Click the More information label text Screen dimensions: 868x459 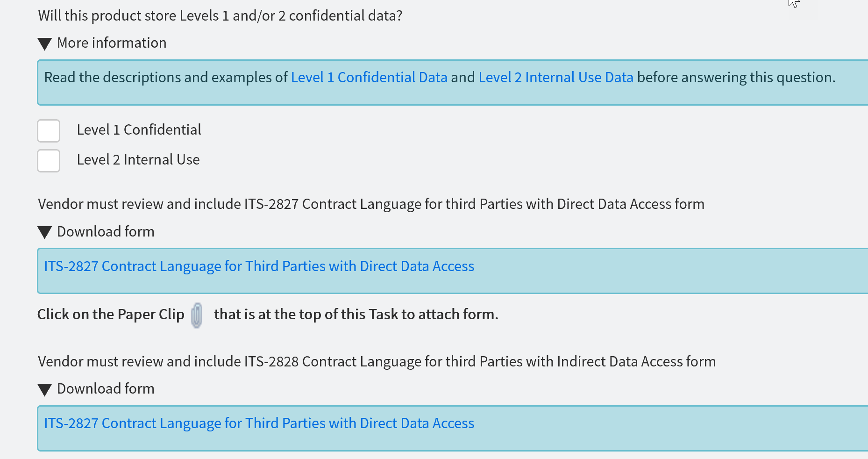[x=112, y=43]
